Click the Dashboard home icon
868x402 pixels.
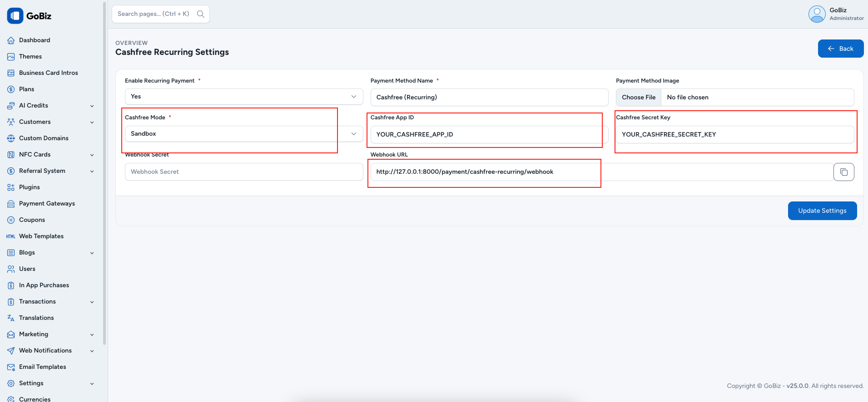click(11, 40)
